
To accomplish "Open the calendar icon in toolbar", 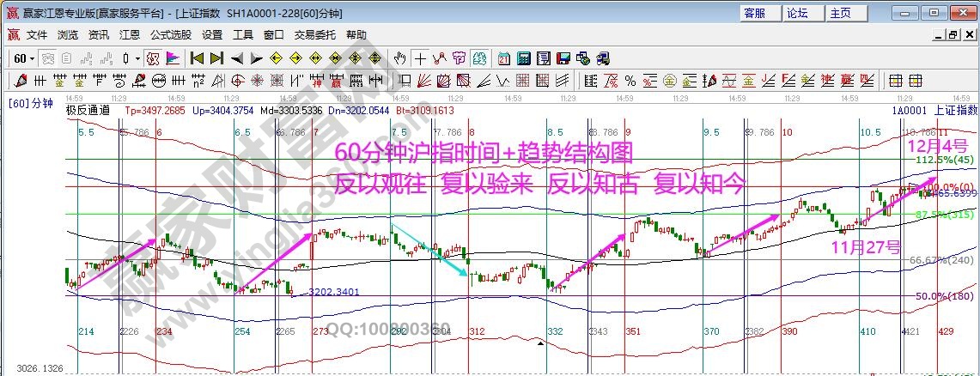I will [x=503, y=58].
